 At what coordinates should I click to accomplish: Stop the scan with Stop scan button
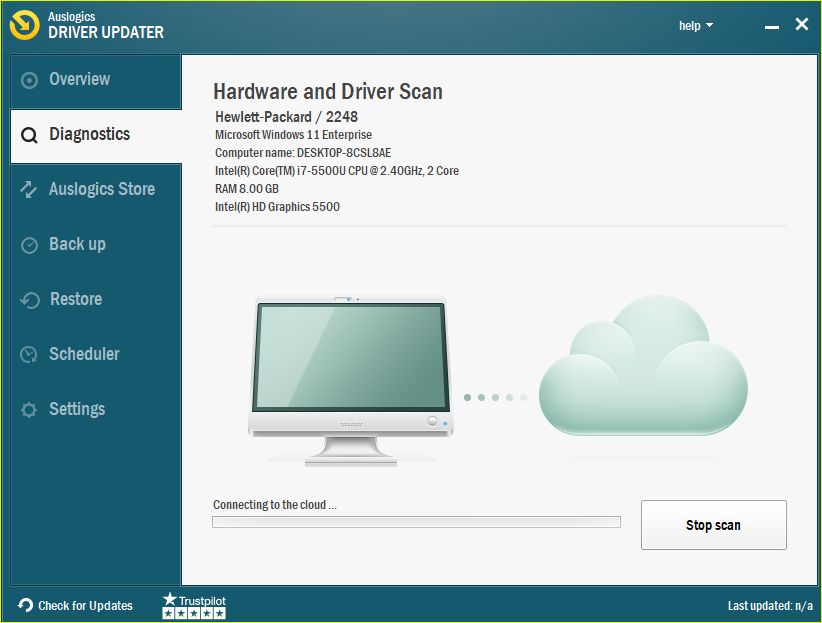point(713,525)
